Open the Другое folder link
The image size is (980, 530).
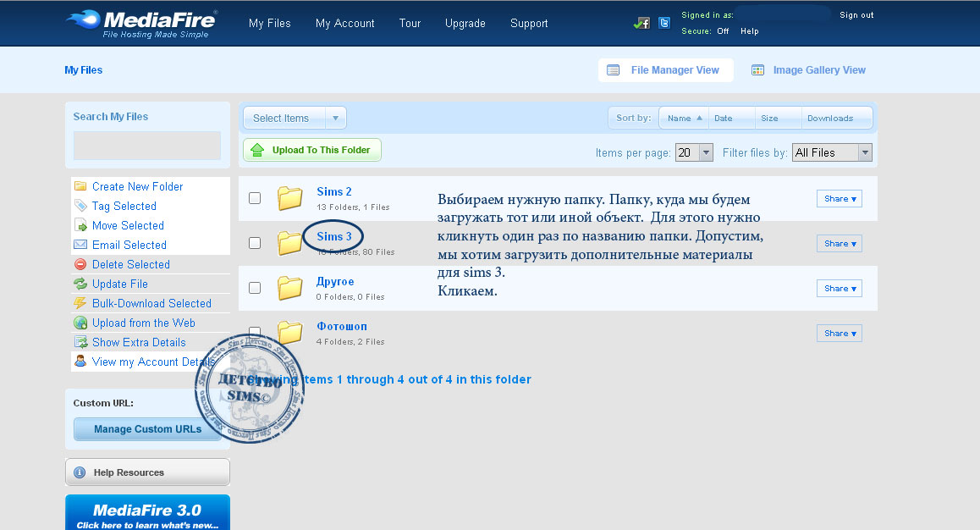point(335,281)
